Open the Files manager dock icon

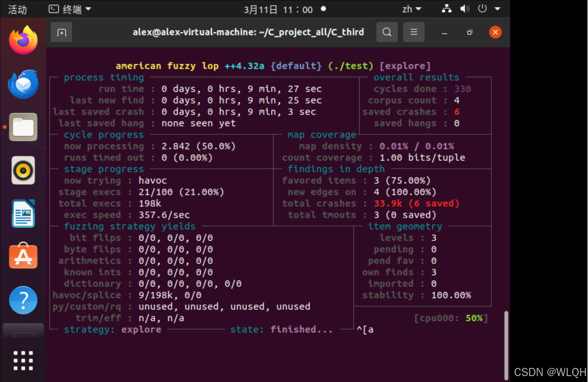pyautogui.click(x=23, y=127)
